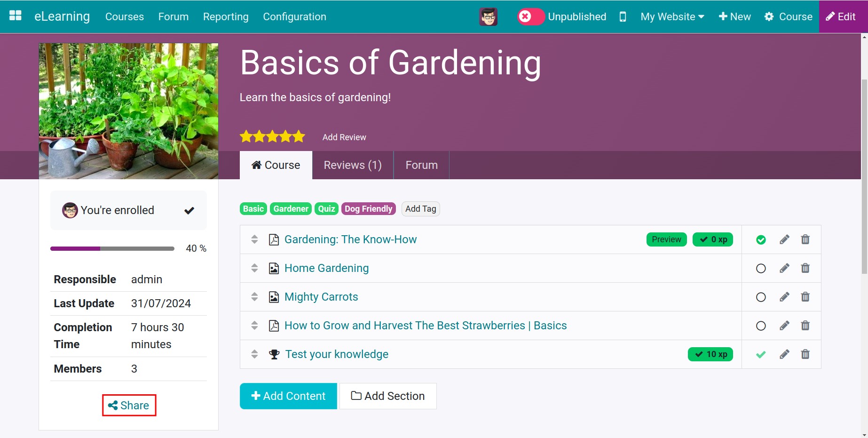Delete the Strawberries Basics lesson
This screenshot has width=868, height=438.
(x=805, y=326)
